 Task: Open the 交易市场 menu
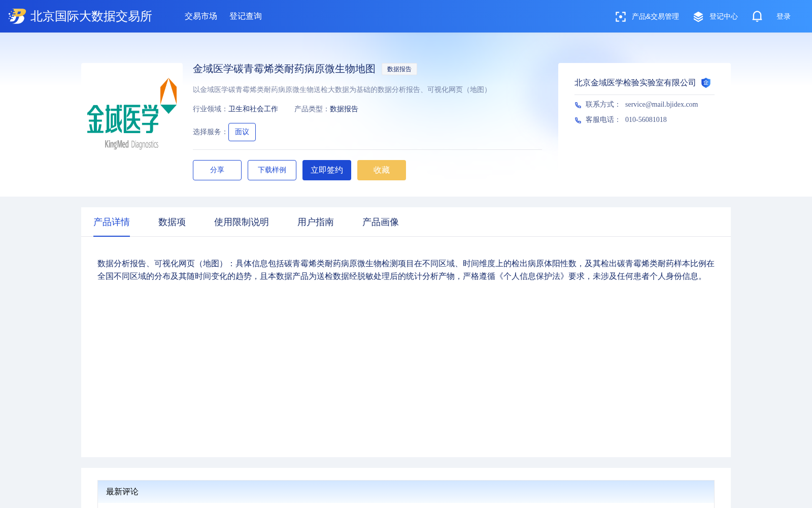(201, 16)
